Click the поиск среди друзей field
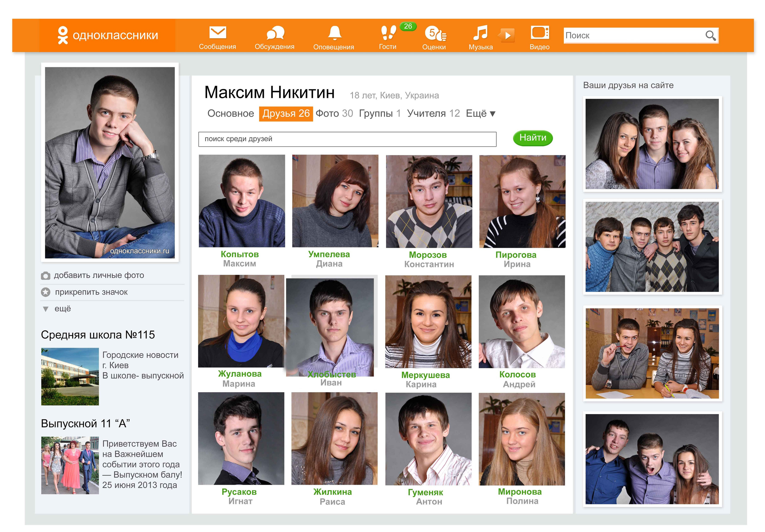 [347, 139]
